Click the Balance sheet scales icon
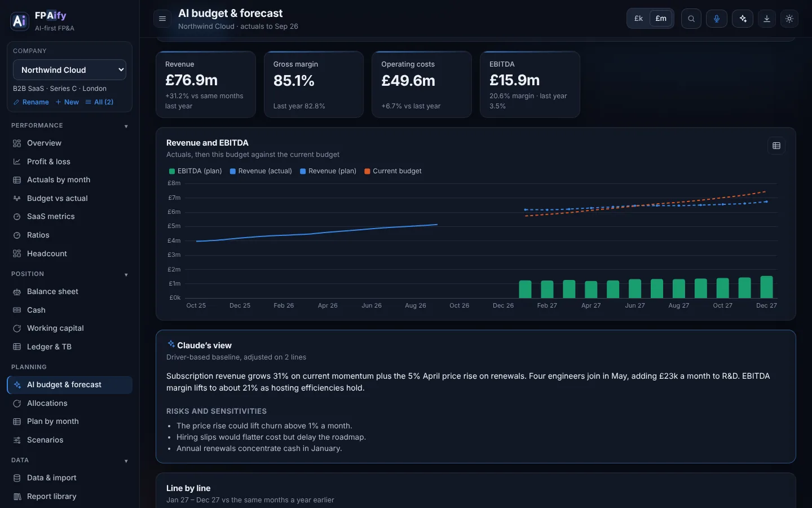 coord(17,292)
